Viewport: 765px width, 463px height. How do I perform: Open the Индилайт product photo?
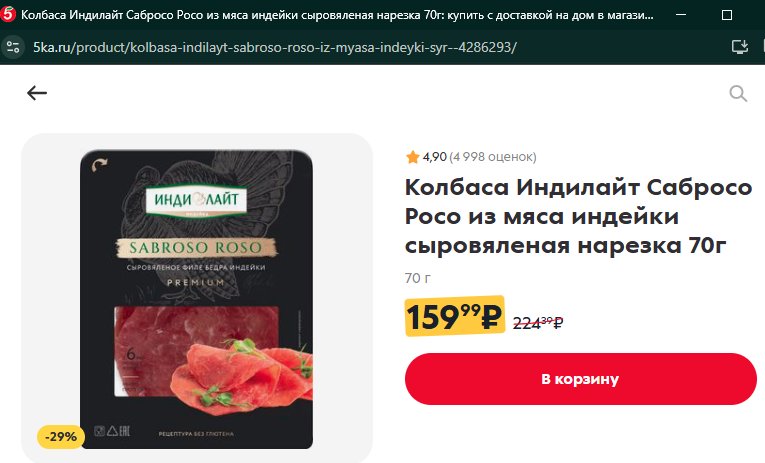click(x=196, y=299)
